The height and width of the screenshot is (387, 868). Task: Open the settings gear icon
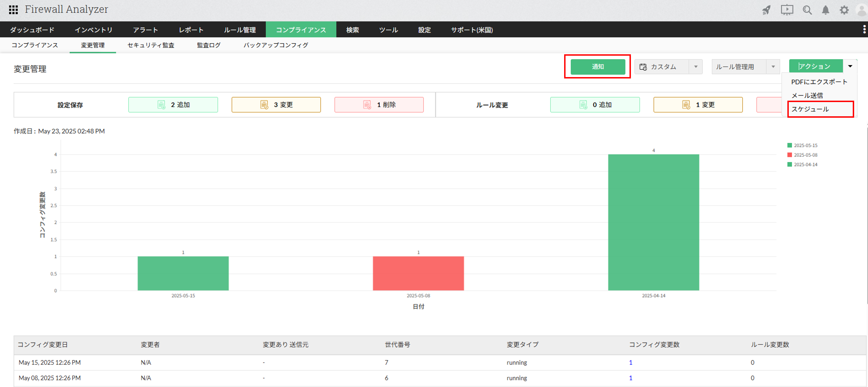[844, 10]
